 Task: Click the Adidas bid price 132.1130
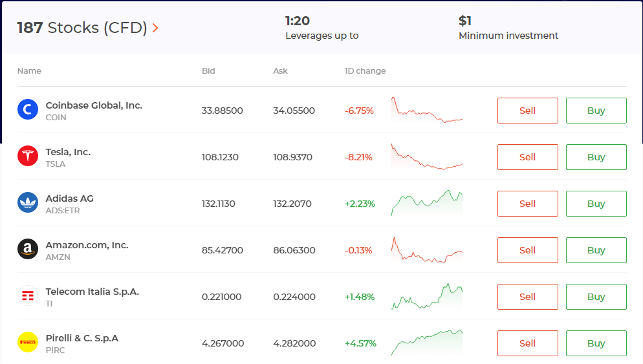(219, 204)
